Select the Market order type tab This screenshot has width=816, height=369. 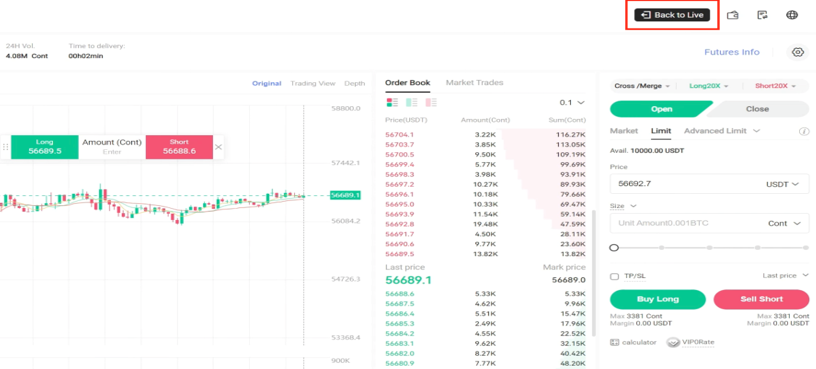pyautogui.click(x=623, y=131)
